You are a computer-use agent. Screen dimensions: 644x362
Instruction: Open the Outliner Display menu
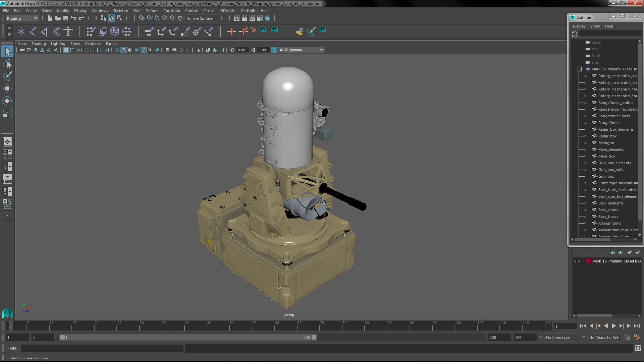tap(579, 26)
